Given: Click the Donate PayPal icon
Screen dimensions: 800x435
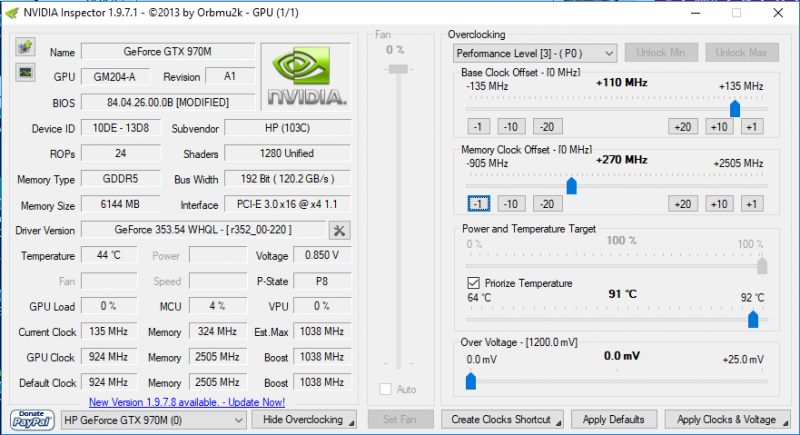Looking at the screenshot, I should [32, 420].
